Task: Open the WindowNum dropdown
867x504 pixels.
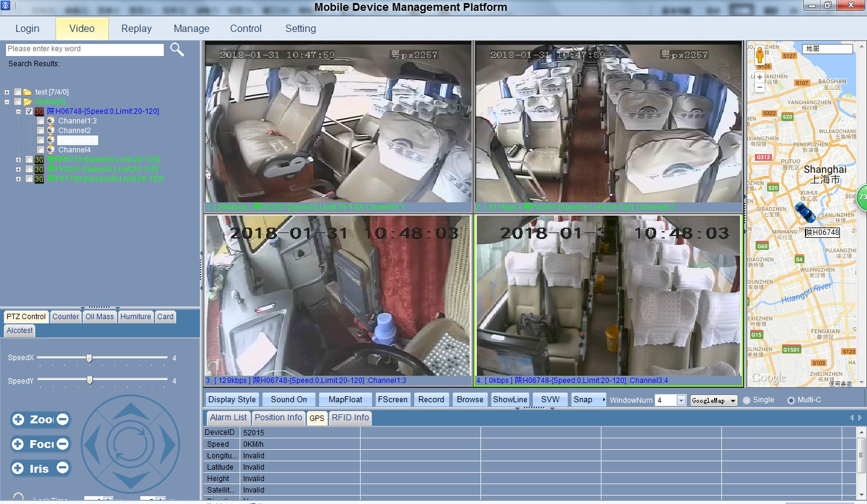Action: 681,400
